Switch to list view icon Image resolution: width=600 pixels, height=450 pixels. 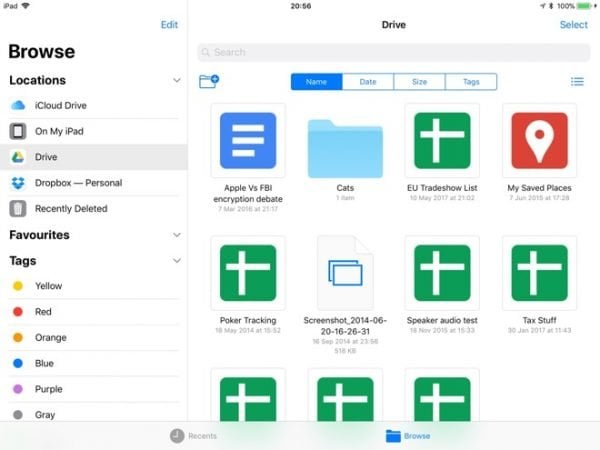pyautogui.click(x=577, y=82)
